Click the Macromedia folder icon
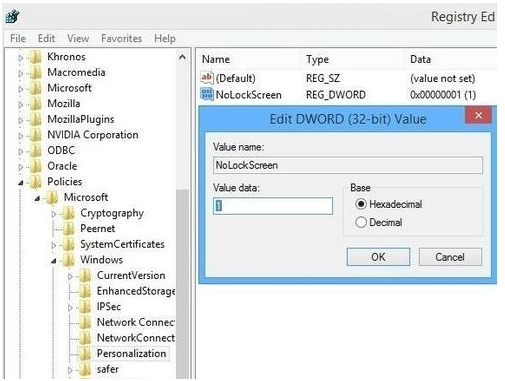This screenshot has height=381, width=505. pyautogui.click(x=35, y=72)
